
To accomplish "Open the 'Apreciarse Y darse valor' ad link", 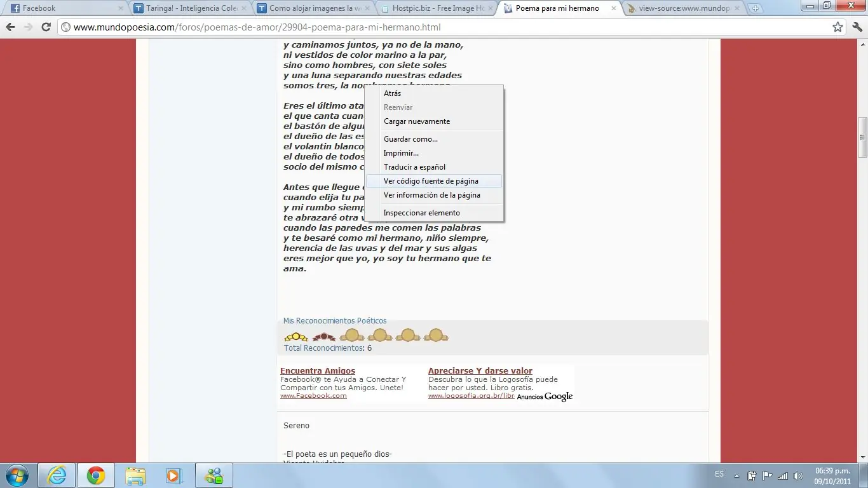I will click(480, 371).
